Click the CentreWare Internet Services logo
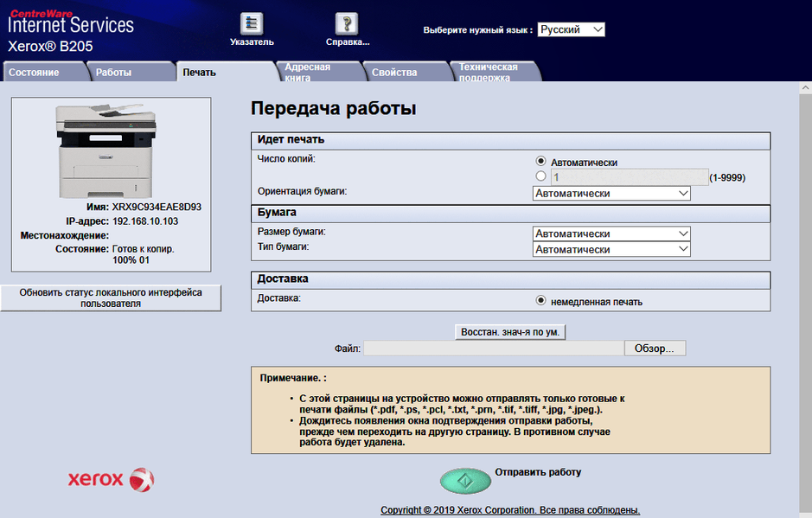 70,22
